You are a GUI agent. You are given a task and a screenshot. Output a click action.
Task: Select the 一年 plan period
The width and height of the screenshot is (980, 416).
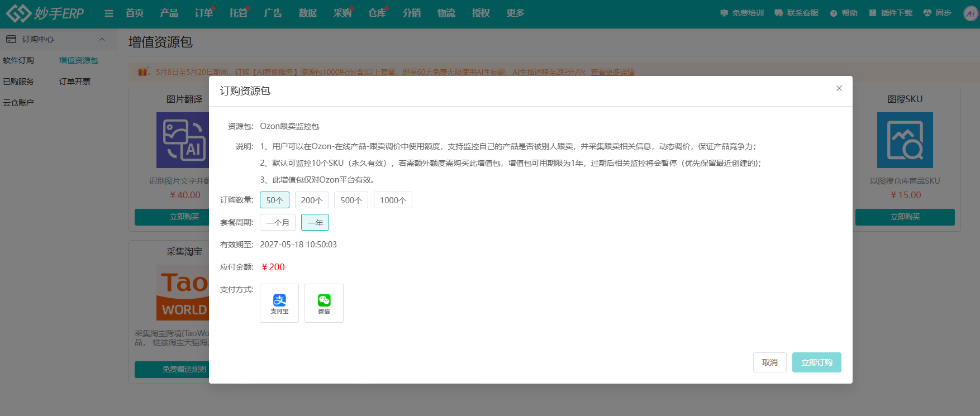pyautogui.click(x=315, y=222)
